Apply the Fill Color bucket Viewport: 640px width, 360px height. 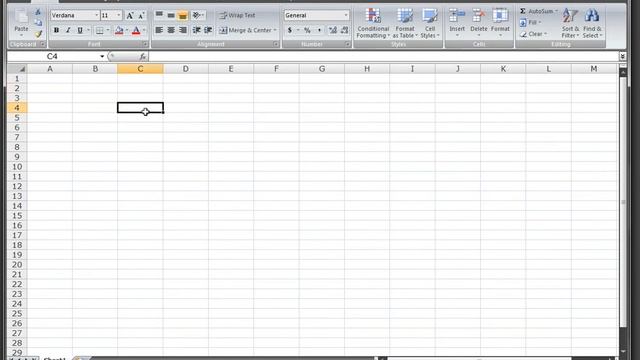pos(119,30)
